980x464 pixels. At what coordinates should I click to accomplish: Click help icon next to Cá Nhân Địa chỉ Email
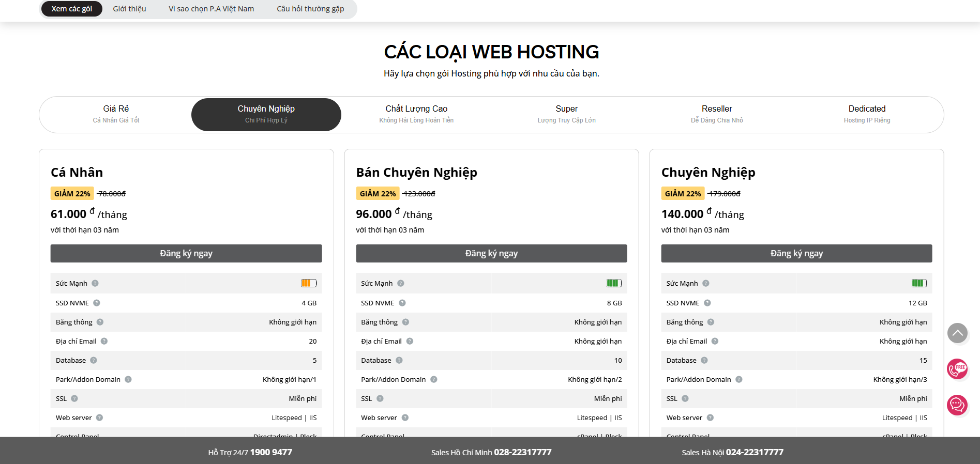click(x=104, y=341)
